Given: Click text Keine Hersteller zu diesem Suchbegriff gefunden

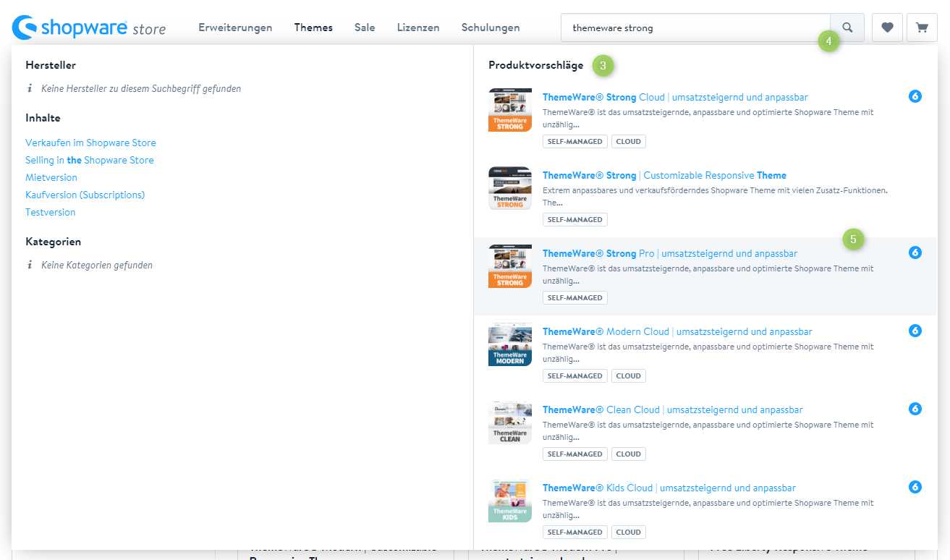Looking at the screenshot, I should tap(141, 89).
